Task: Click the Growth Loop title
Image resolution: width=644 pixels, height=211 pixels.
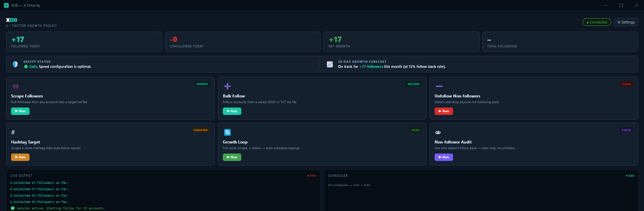Action: 235,142
